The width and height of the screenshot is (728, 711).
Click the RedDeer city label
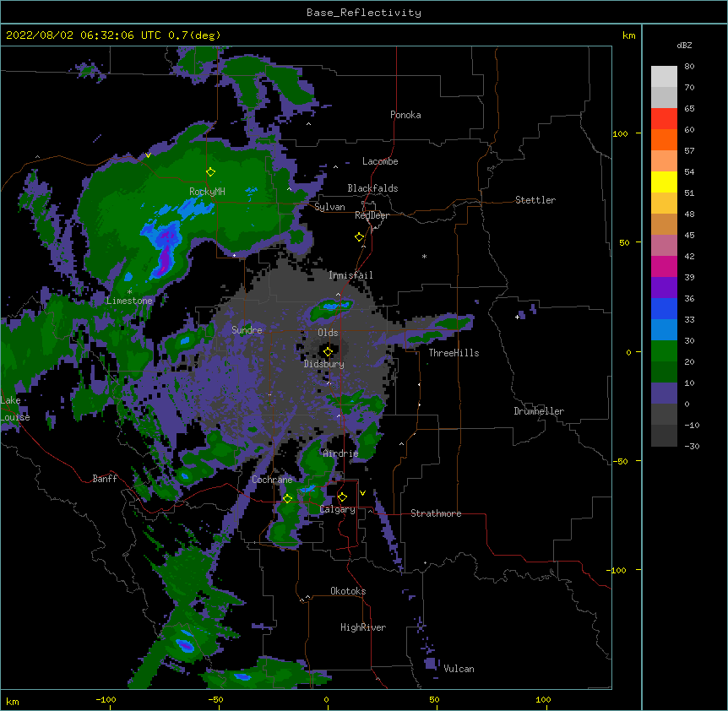pos(372,215)
